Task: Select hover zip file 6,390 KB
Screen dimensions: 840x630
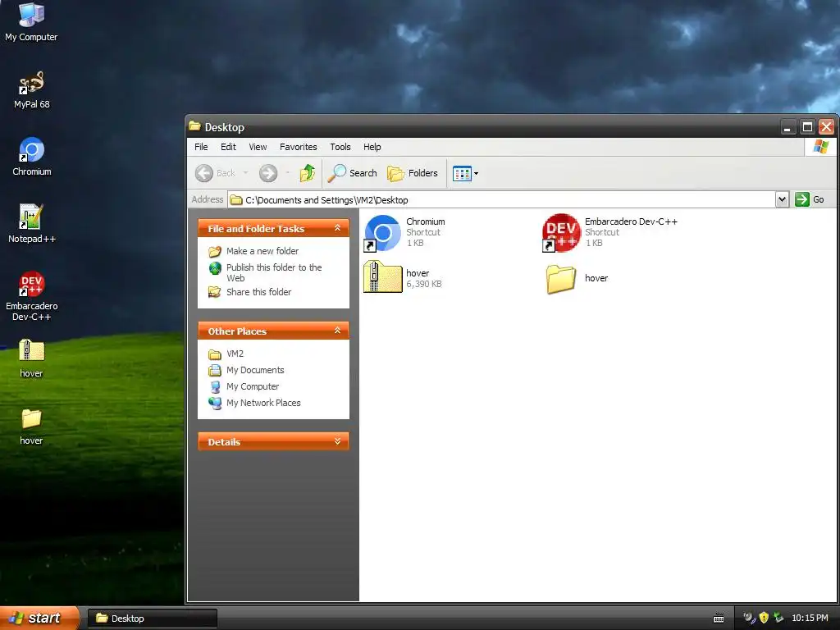Action: (403, 277)
